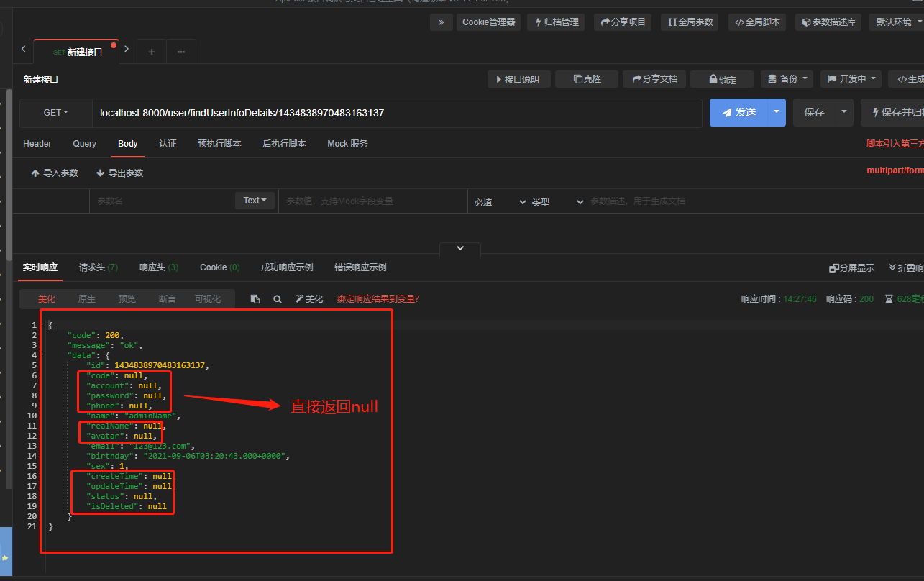Click the request URL input field
924x581 pixels.
397,113
